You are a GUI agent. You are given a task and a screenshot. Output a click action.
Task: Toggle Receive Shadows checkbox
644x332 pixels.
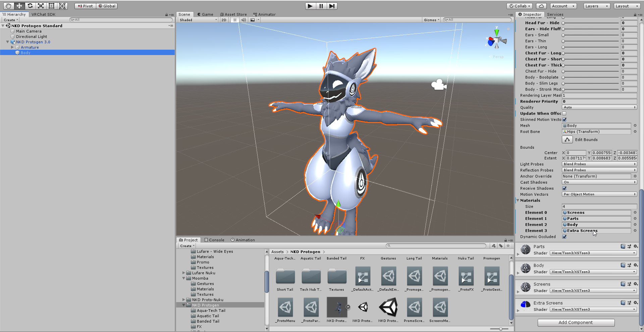[x=565, y=188]
